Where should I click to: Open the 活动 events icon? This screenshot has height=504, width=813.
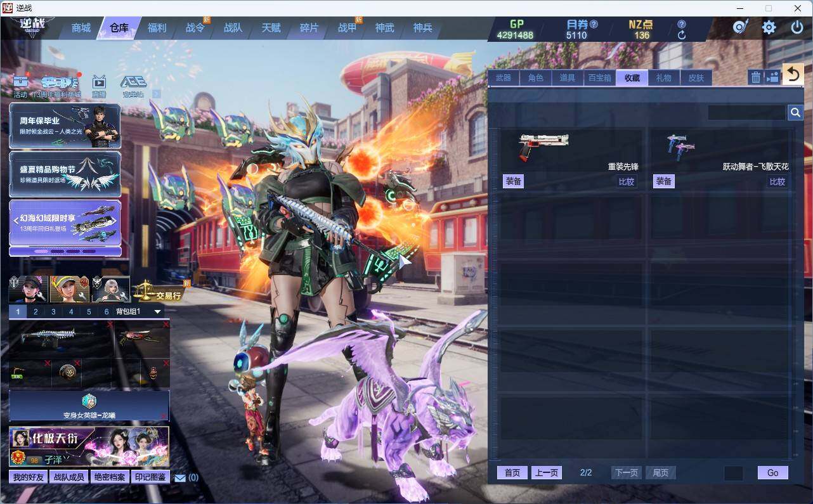pos(21,87)
